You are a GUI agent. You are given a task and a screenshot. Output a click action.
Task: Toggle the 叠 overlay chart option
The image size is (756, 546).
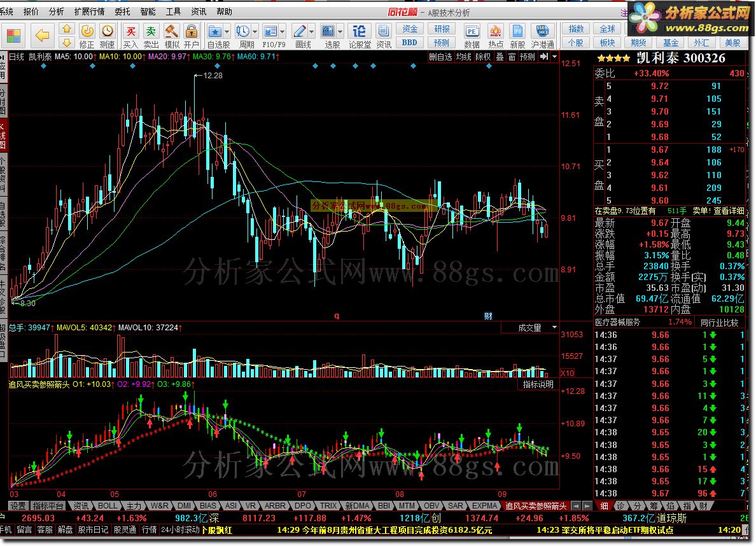pyautogui.click(x=500, y=57)
